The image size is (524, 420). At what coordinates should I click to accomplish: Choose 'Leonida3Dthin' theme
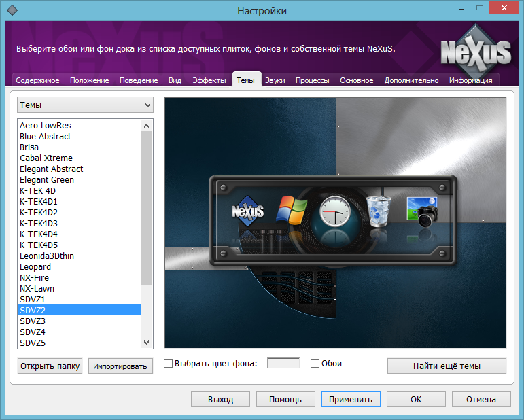click(80, 256)
